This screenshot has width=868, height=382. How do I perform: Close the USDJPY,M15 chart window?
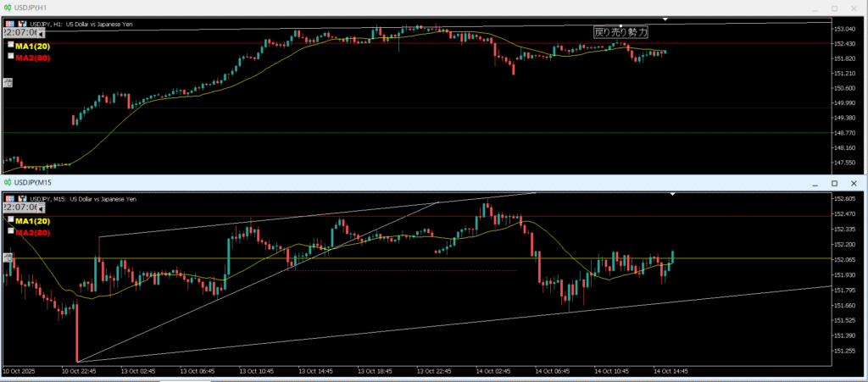click(854, 183)
